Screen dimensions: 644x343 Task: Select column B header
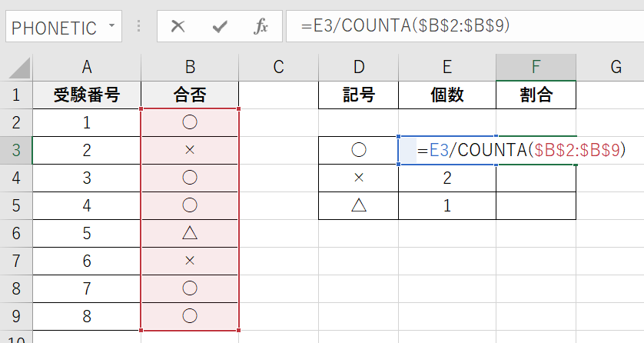pyautogui.click(x=190, y=67)
